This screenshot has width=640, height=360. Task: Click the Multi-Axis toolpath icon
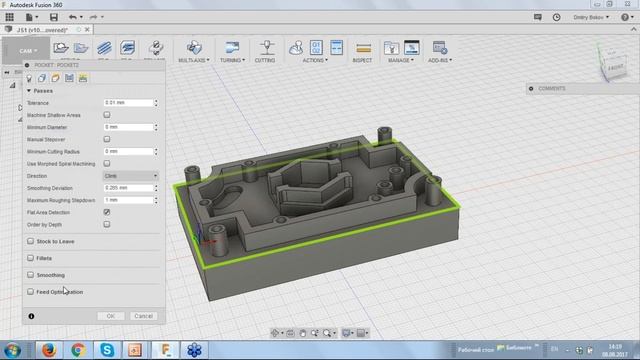click(194, 47)
